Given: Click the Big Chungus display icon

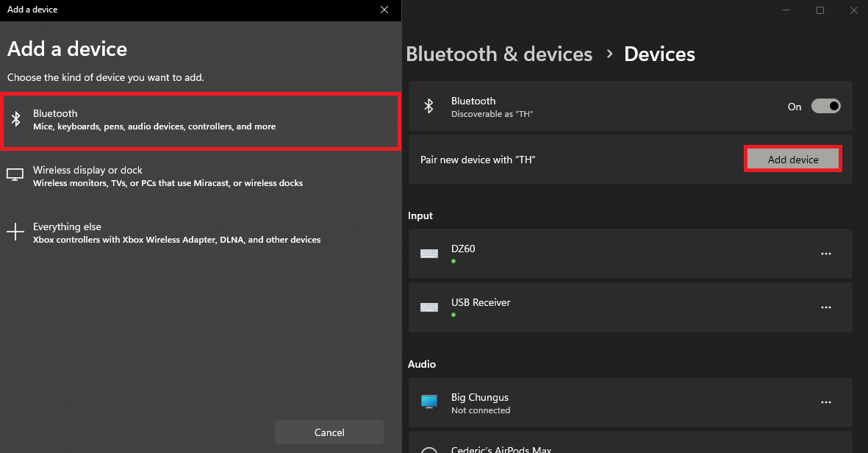Looking at the screenshot, I should point(429,402).
